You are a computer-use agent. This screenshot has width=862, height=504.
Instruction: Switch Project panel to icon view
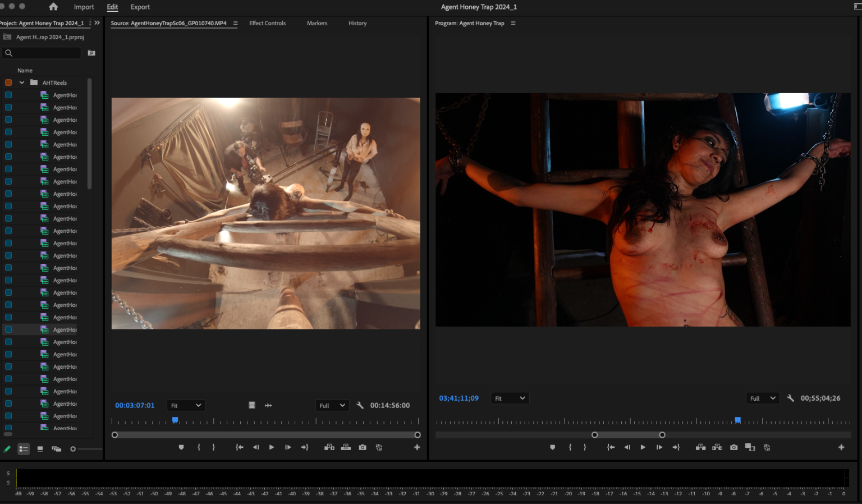pos(40,449)
